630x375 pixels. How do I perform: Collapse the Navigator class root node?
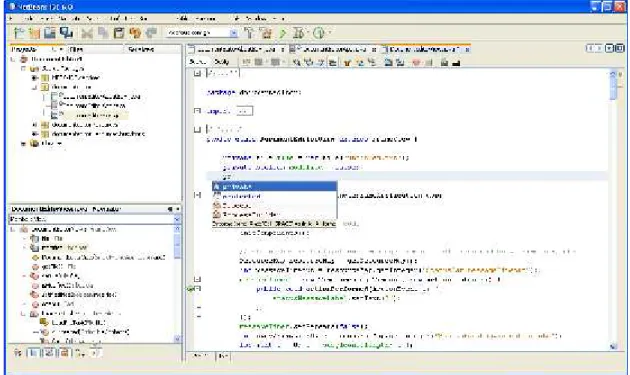13,229
